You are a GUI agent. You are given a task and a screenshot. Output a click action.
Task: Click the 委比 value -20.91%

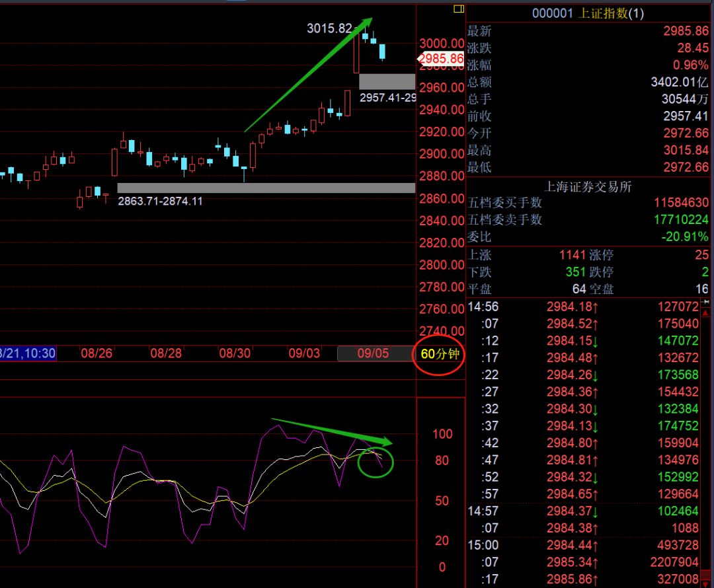tap(685, 237)
